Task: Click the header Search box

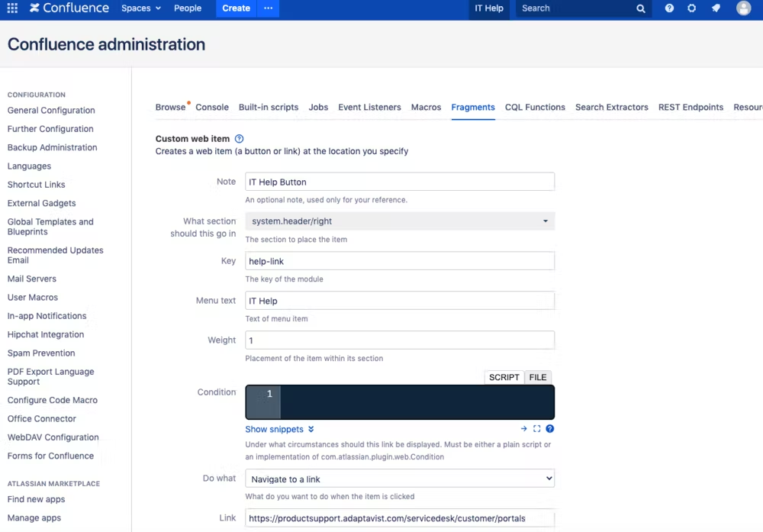Action: tap(584, 8)
